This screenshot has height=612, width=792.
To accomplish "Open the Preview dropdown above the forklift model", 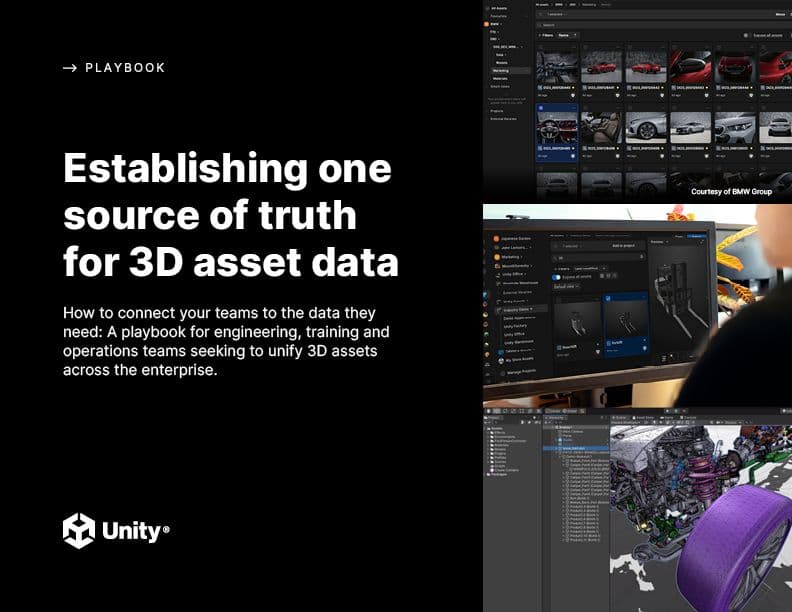I will tap(659, 242).
